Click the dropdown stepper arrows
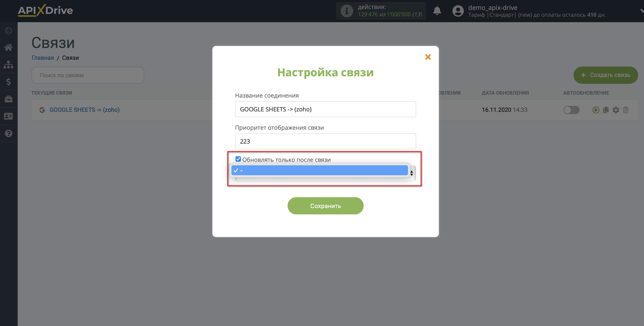Screen dimensions: 644x326 coord(411,173)
